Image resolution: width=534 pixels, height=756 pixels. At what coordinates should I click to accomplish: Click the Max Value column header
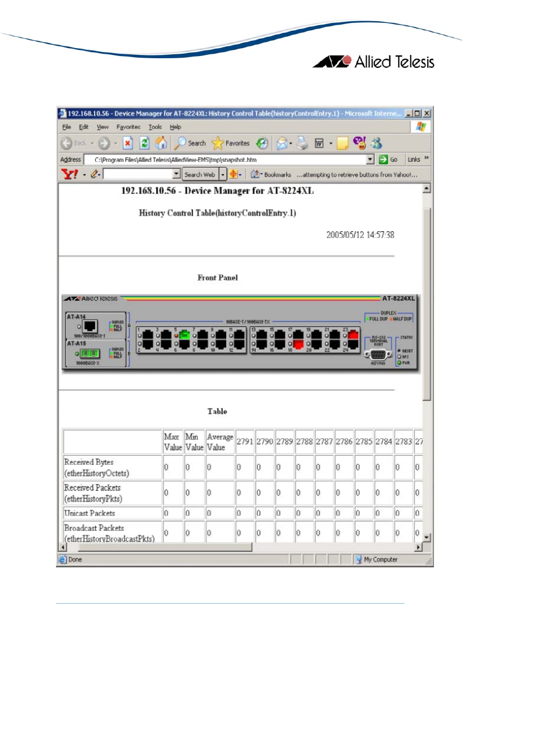click(x=173, y=442)
